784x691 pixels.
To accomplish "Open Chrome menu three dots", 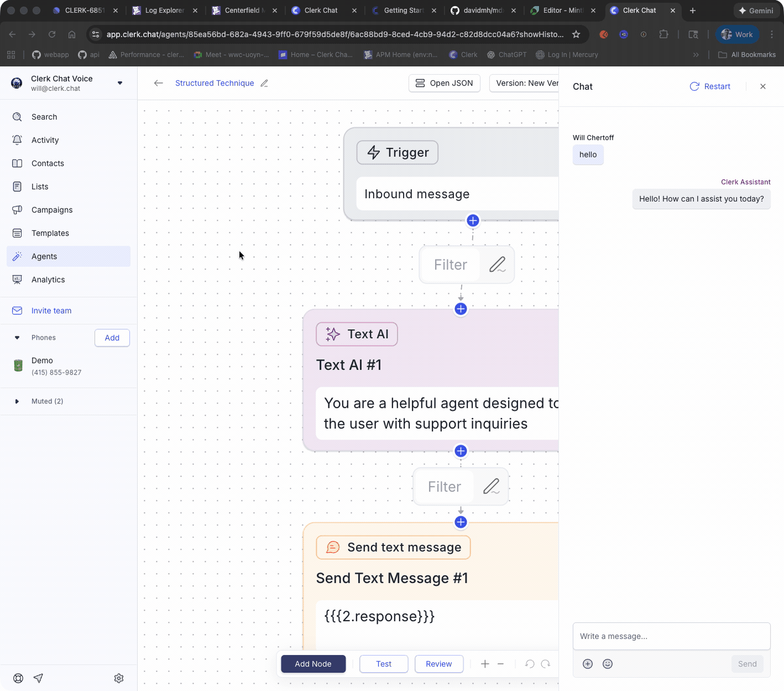I will (772, 34).
